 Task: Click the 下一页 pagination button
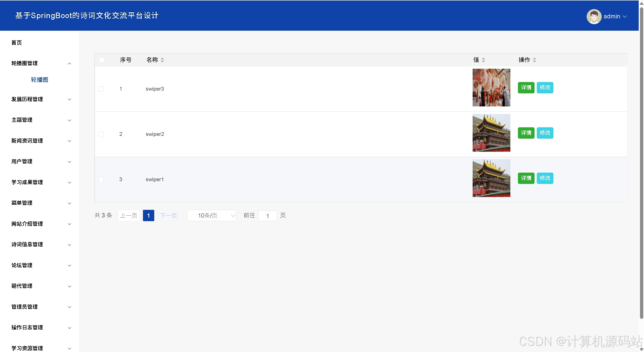click(x=169, y=216)
